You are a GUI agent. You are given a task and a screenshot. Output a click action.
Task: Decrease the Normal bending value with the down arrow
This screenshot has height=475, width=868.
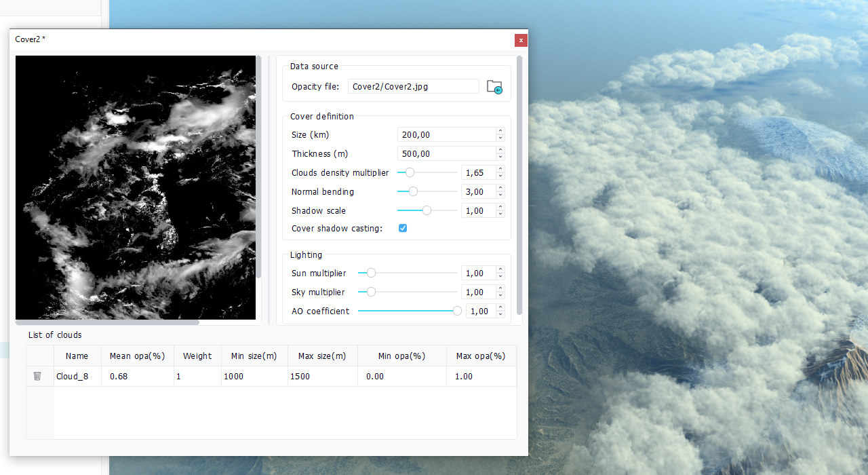pyautogui.click(x=500, y=195)
